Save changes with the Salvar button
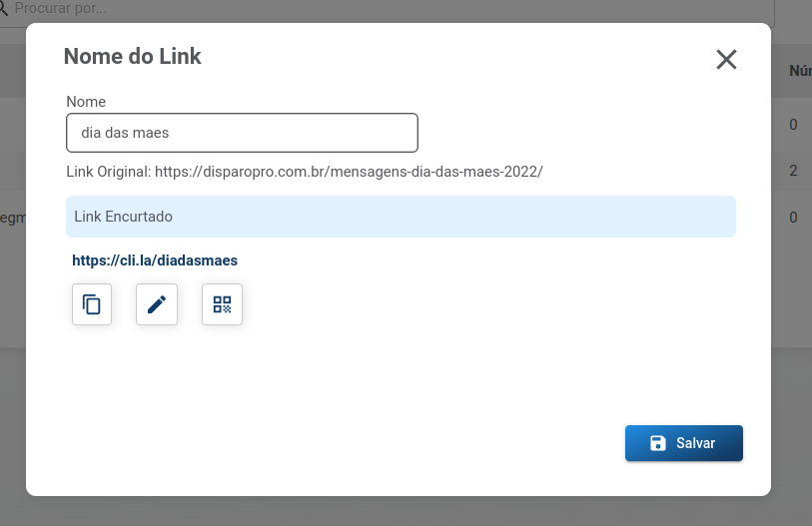Screen dimensions: 812x526 tap(683, 443)
